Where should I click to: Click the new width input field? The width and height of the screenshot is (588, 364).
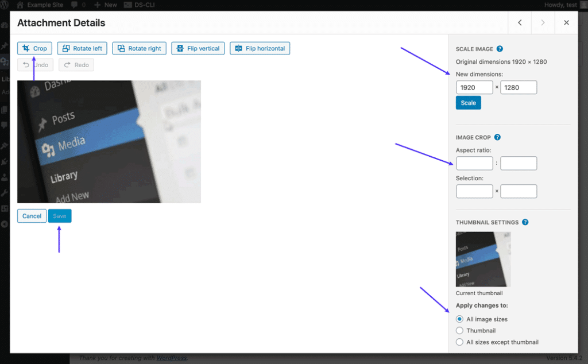[x=474, y=87]
